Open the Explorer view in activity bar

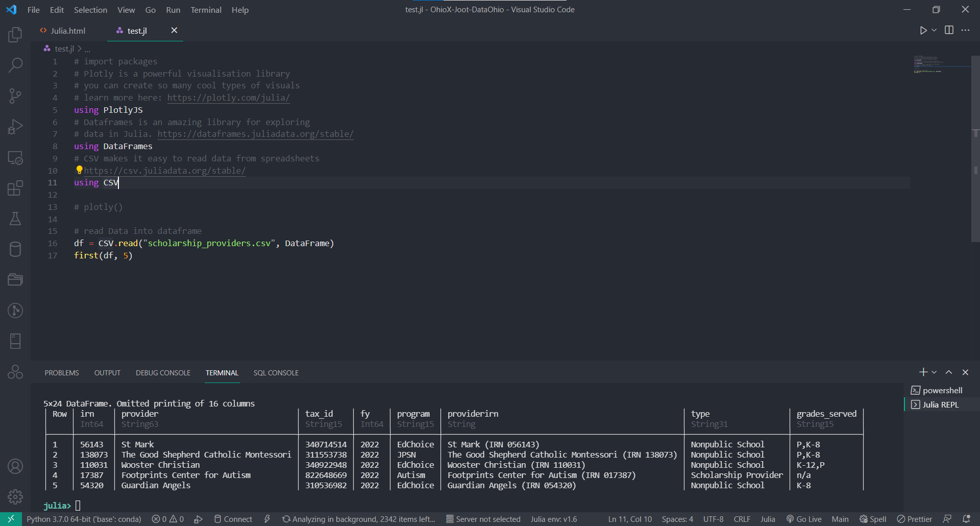[x=15, y=35]
